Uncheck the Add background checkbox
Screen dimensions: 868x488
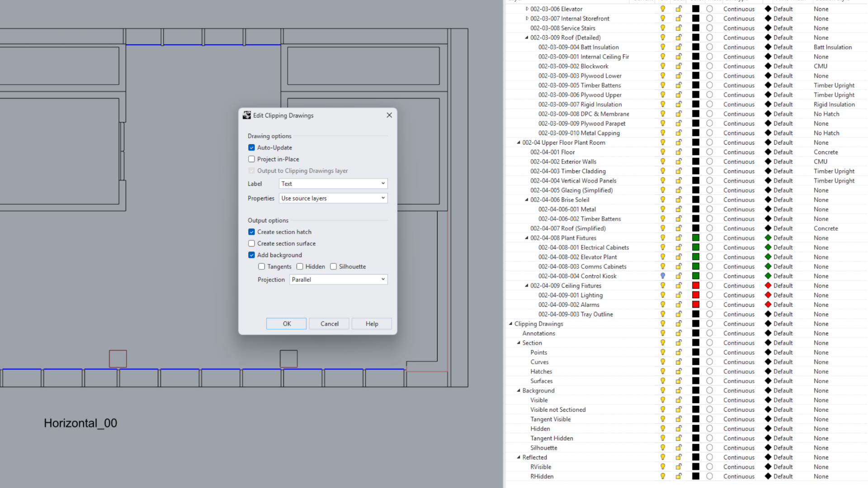tap(251, 255)
